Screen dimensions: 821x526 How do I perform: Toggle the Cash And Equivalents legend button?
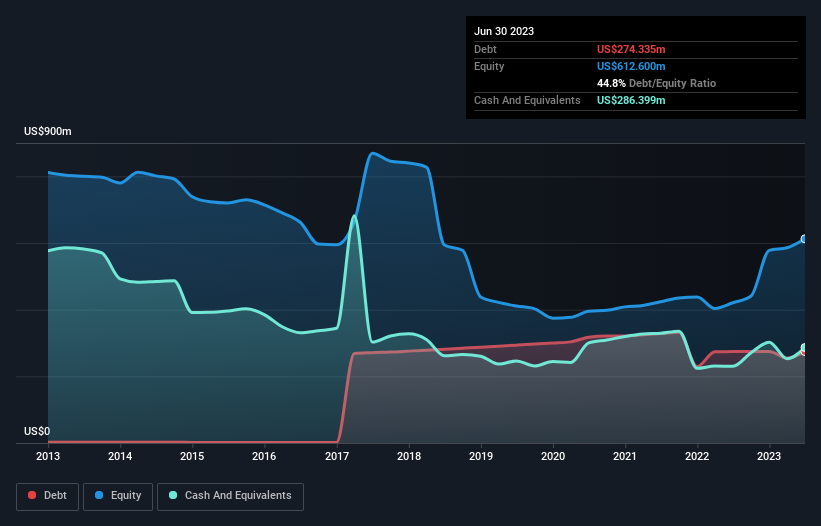pos(230,496)
